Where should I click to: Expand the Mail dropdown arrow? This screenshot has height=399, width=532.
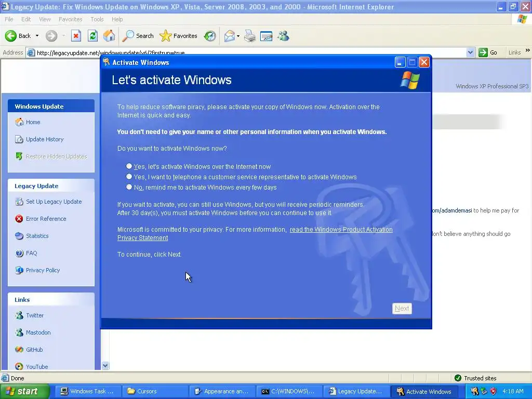pyautogui.click(x=238, y=36)
